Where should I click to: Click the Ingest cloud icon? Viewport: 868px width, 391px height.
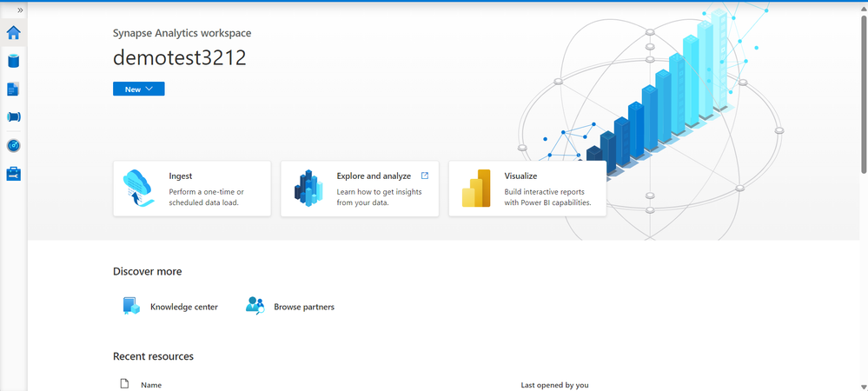tap(139, 189)
